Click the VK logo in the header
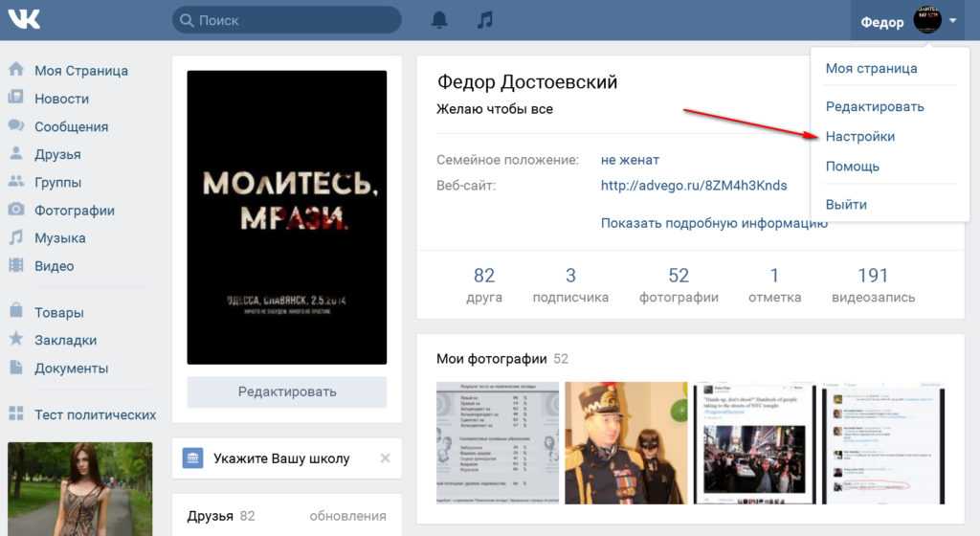The height and width of the screenshot is (536, 980). [24, 19]
